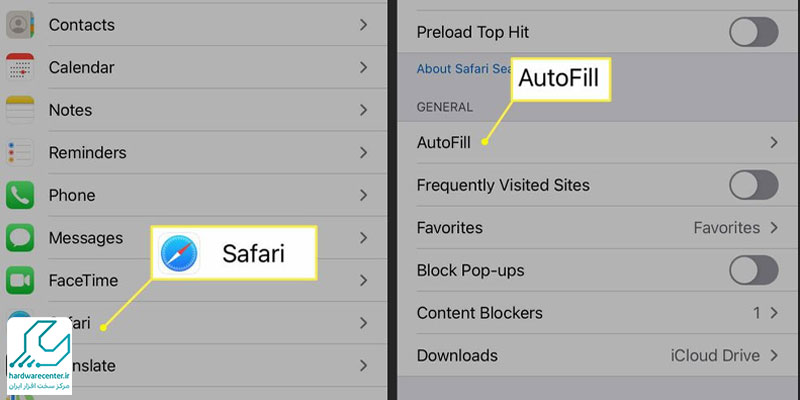Tap the green Phone app icon
Viewport: 800px width, 400px height.
20,195
